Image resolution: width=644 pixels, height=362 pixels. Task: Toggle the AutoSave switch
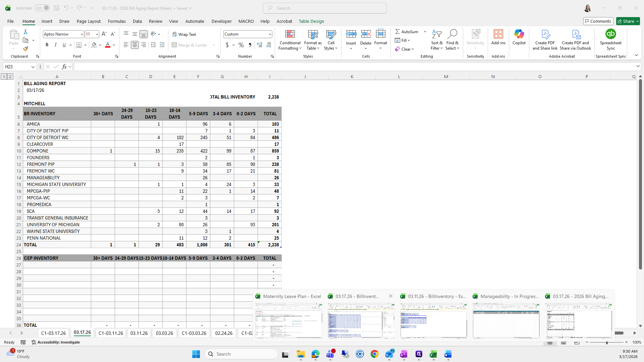point(42,8)
